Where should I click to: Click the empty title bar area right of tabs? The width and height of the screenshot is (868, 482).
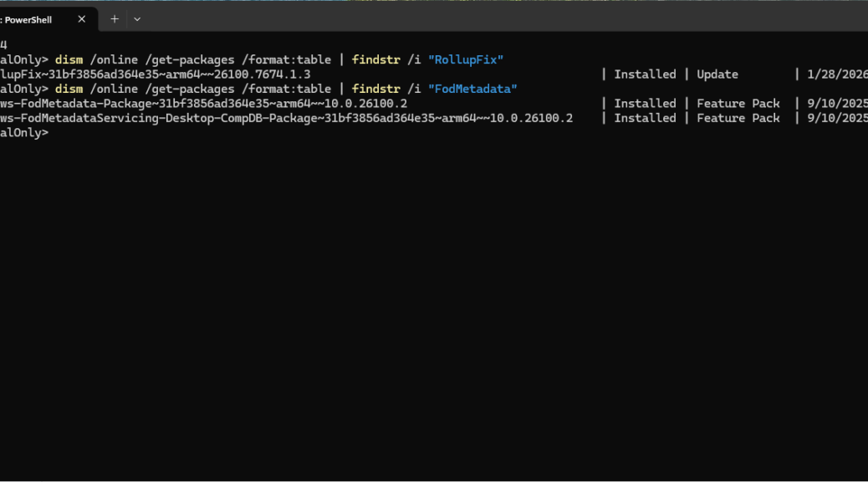tap(502, 17)
